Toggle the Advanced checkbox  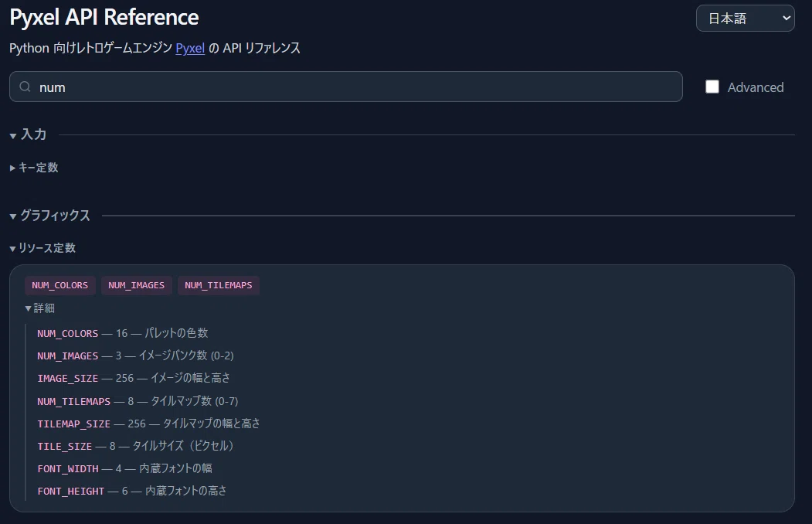click(x=712, y=87)
